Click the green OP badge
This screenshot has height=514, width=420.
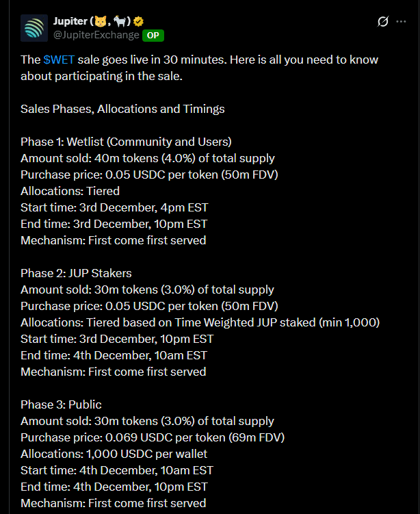coord(153,35)
